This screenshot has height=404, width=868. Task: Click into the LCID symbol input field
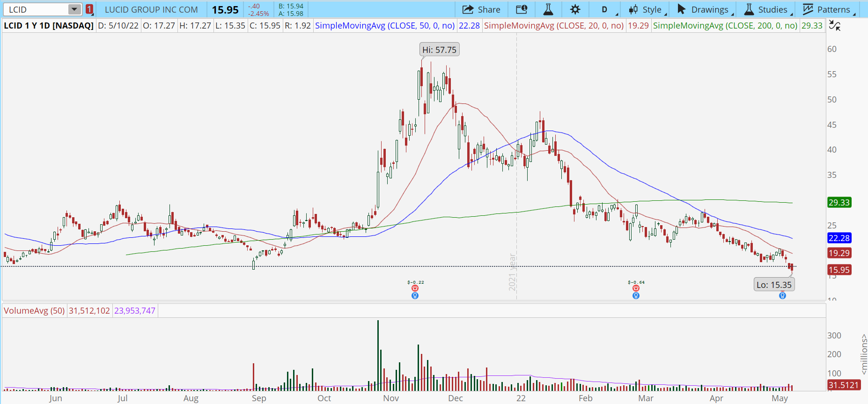coord(37,9)
